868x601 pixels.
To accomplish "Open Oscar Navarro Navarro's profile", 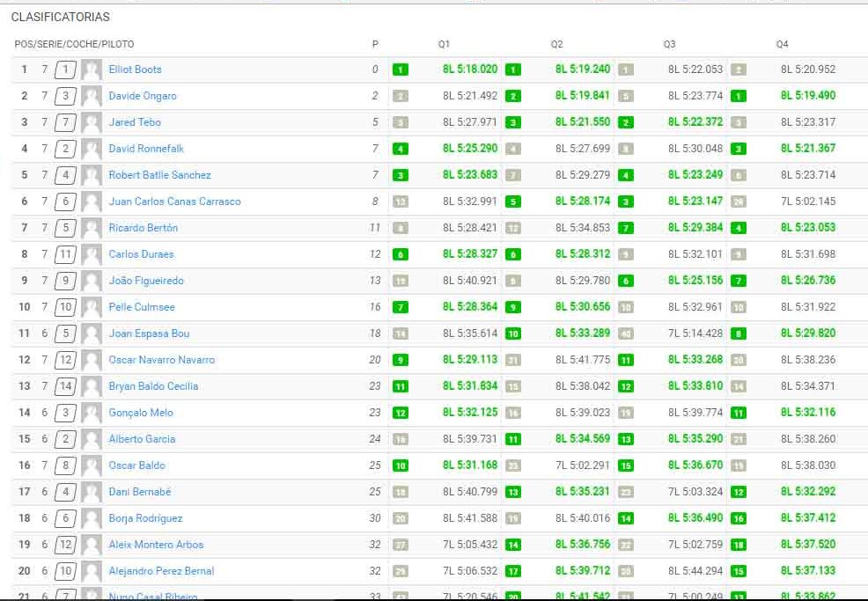I will (x=161, y=360).
